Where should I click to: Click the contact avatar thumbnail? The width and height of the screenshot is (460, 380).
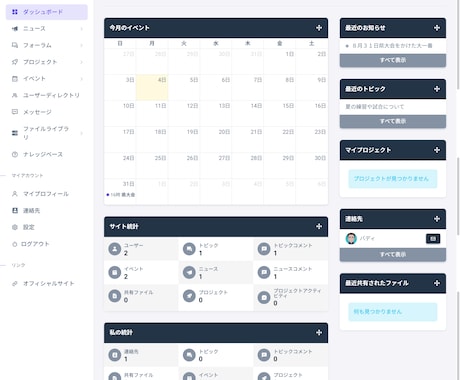point(351,238)
